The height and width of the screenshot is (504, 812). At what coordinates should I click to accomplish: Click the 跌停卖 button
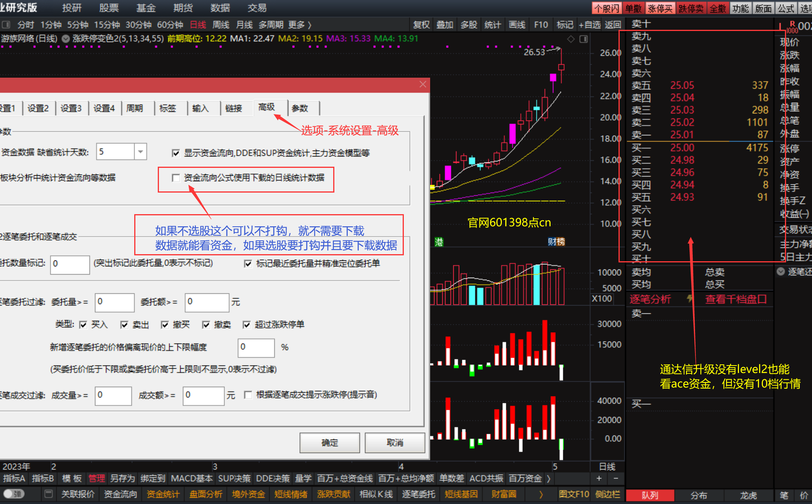(691, 8)
